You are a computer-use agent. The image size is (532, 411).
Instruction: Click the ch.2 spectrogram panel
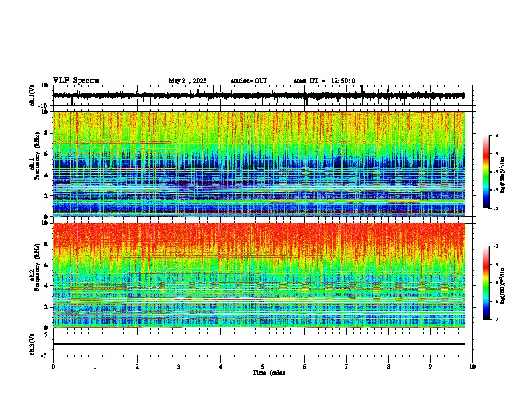point(259,275)
